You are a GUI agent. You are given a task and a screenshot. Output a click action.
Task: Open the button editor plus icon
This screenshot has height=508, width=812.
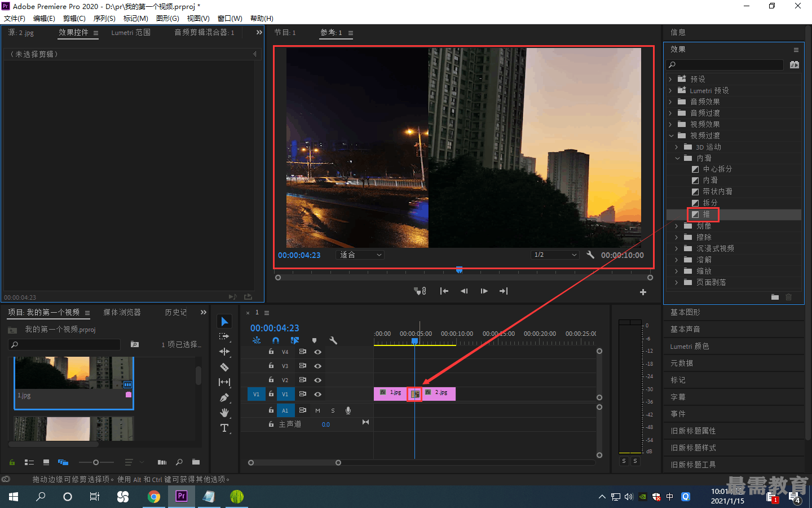point(643,292)
